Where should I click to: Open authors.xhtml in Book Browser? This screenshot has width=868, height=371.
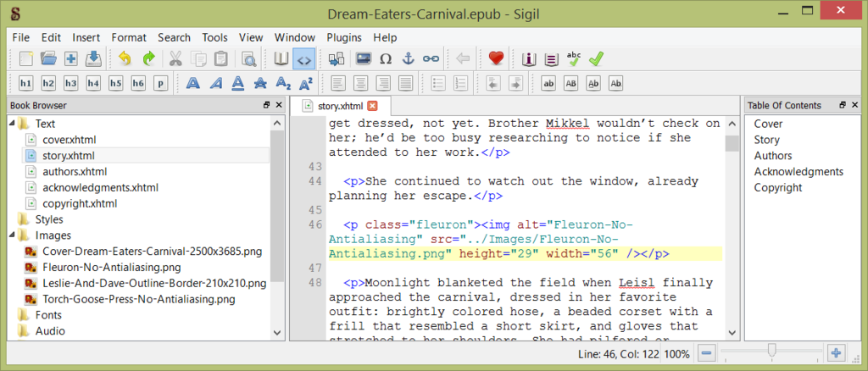tap(75, 172)
